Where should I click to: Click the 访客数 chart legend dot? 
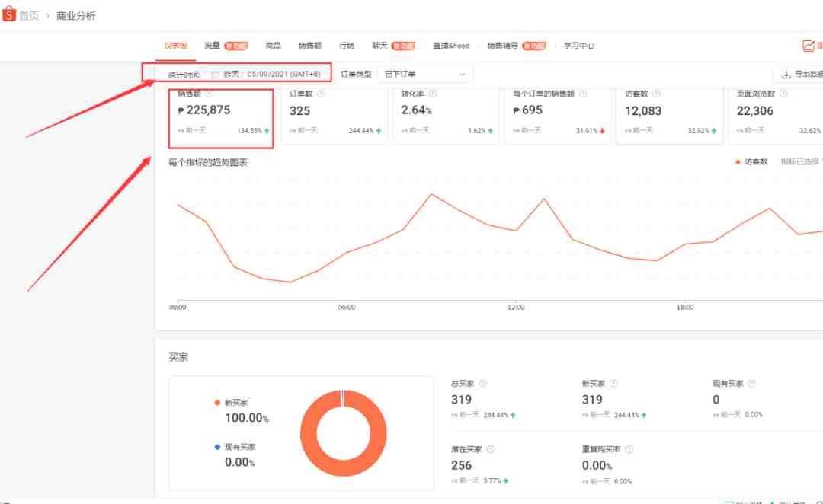738,162
